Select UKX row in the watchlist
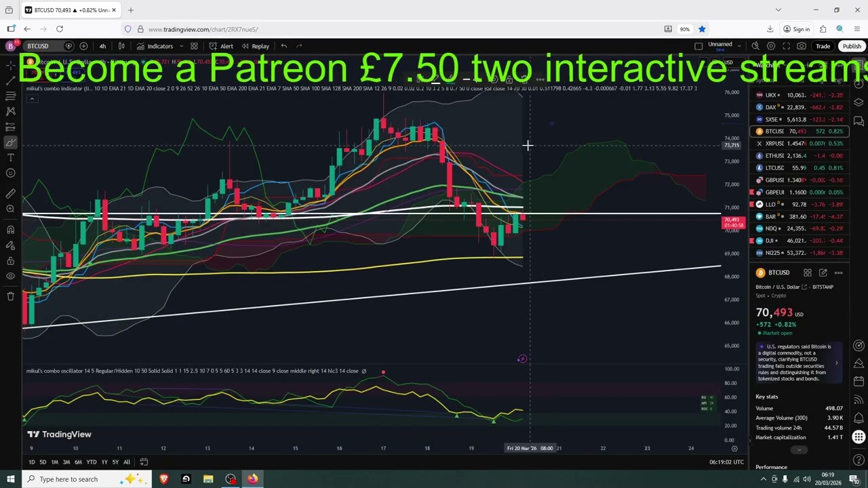The height and width of the screenshot is (488, 868). click(800, 95)
